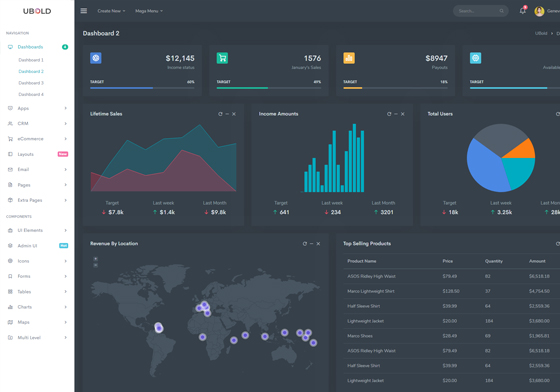Open the Mega Menu dropdown
The width and height of the screenshot is (560, 392).
click(x=149, y=11)
